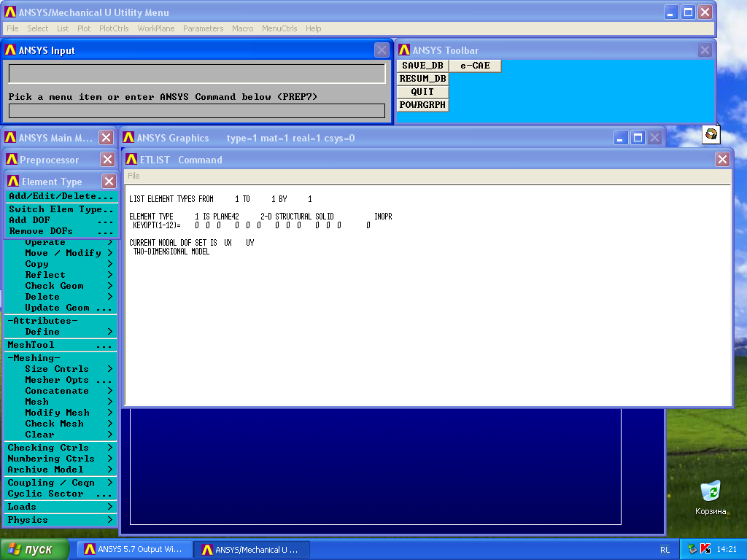Open the PlotCtrls menu
747x560 pixels.
[x=114, y=28]
